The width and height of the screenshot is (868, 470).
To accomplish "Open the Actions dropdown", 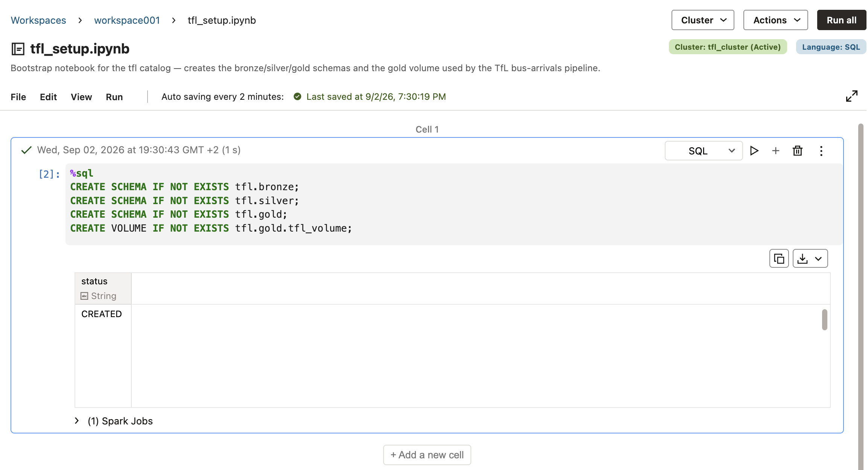I will [775, 20].
